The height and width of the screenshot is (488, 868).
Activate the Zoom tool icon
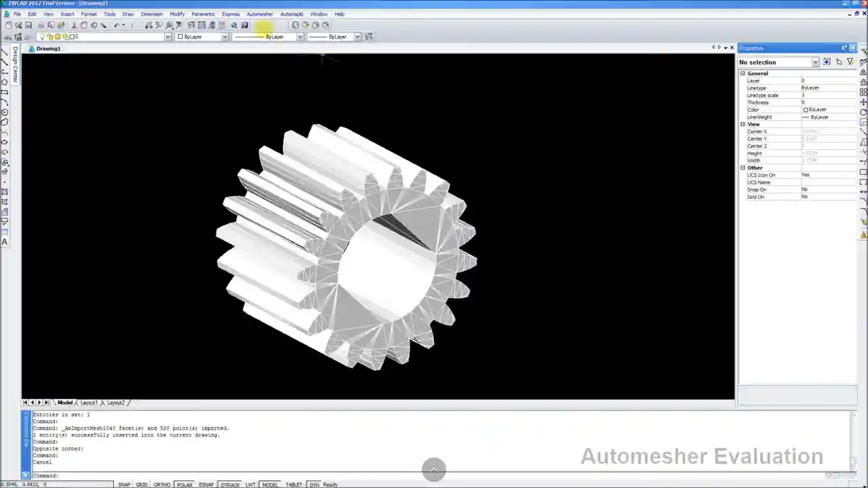[159, 25]
